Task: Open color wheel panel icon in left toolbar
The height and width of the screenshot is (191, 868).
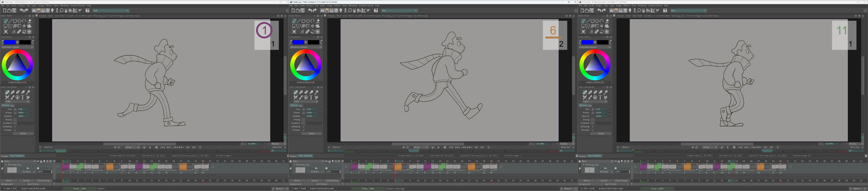Action: (38, 10)
